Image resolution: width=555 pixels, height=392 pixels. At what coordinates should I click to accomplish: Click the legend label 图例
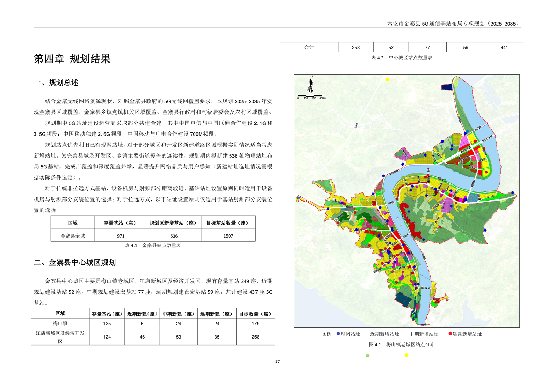tap(327, 334)
